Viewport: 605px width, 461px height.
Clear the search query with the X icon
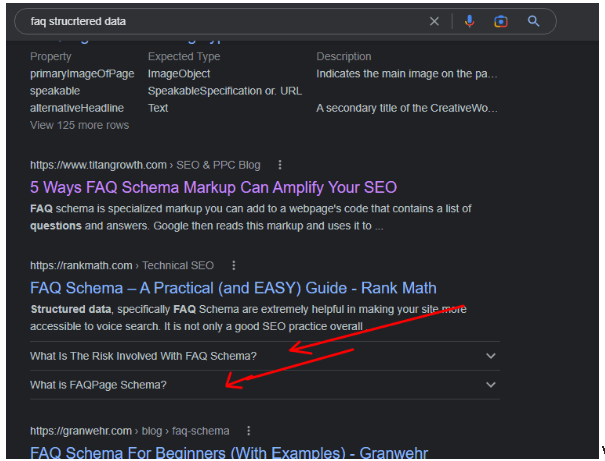(x=434, y=21)
